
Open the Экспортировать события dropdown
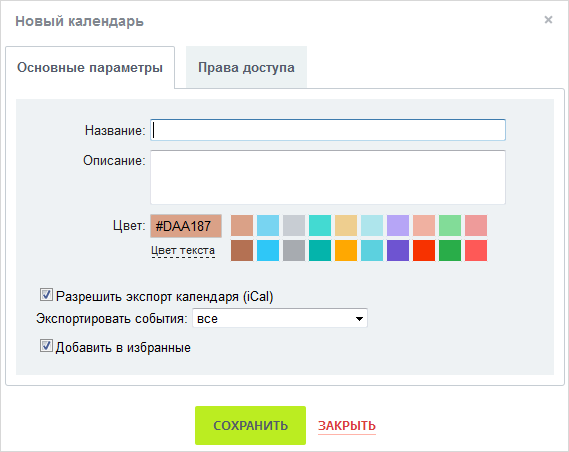(x=280, y=318)
